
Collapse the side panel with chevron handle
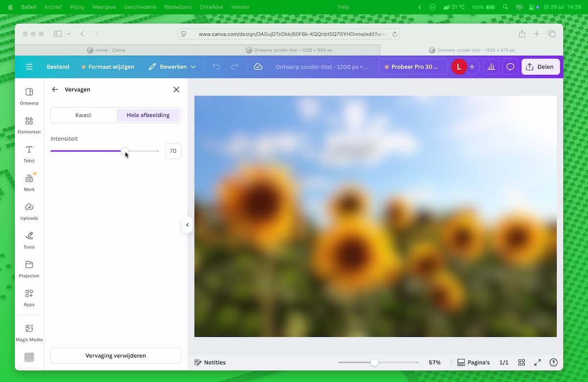tap(187, 225)
